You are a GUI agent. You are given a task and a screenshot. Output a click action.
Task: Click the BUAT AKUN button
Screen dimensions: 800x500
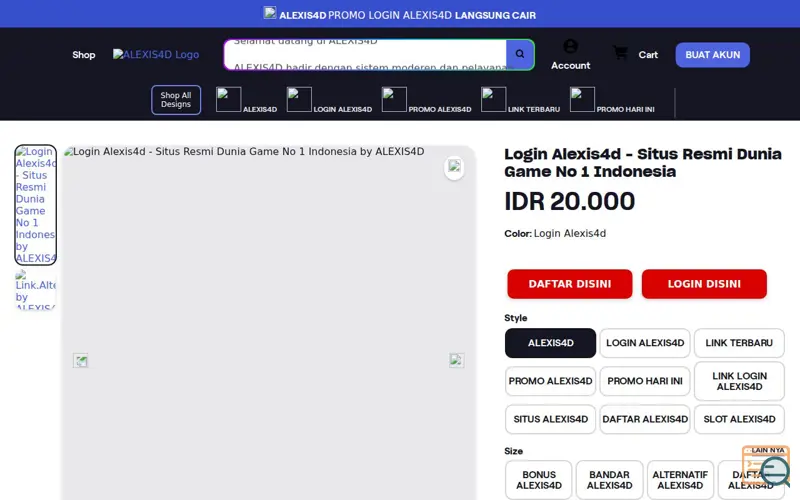pyautogui.click(x=712, y=55)
